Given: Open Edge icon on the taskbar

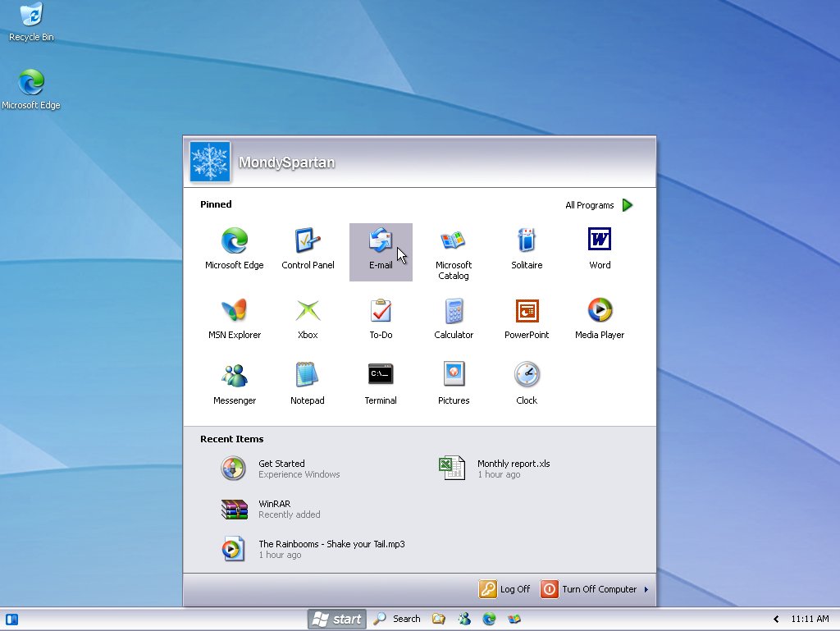Looking at the screenshot, I should click(489, 620).
